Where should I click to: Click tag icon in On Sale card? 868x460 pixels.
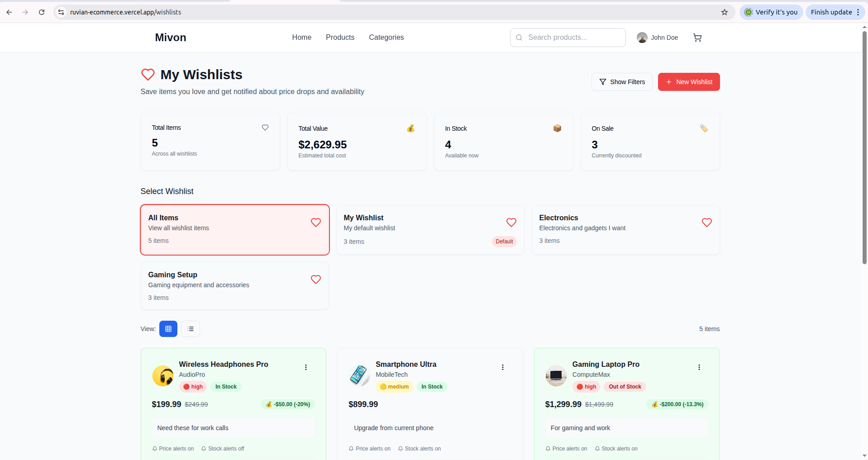[704, 128]
